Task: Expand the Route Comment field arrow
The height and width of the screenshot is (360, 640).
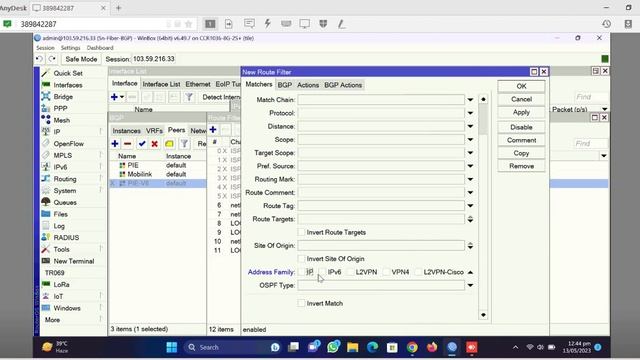Action: (x=470, y=192)
